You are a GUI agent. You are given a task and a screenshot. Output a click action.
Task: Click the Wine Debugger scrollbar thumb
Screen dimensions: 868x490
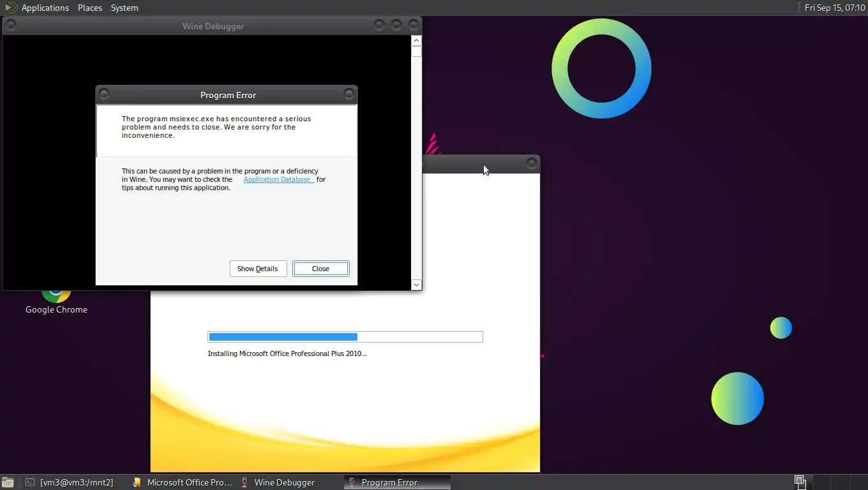pos(416,51)
